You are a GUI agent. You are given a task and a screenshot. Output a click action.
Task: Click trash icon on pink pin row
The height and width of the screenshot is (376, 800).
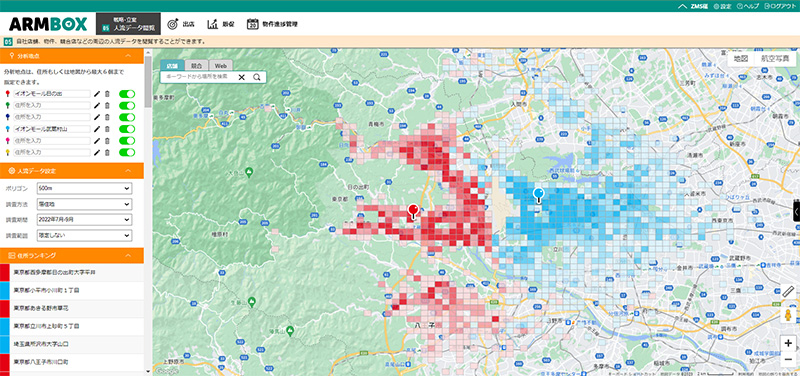click(107, 141)
